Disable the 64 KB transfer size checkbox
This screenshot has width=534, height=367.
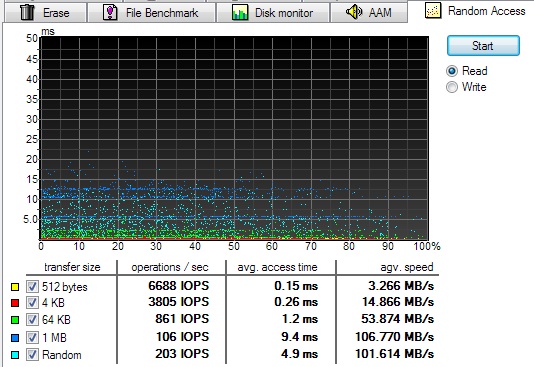32,319
